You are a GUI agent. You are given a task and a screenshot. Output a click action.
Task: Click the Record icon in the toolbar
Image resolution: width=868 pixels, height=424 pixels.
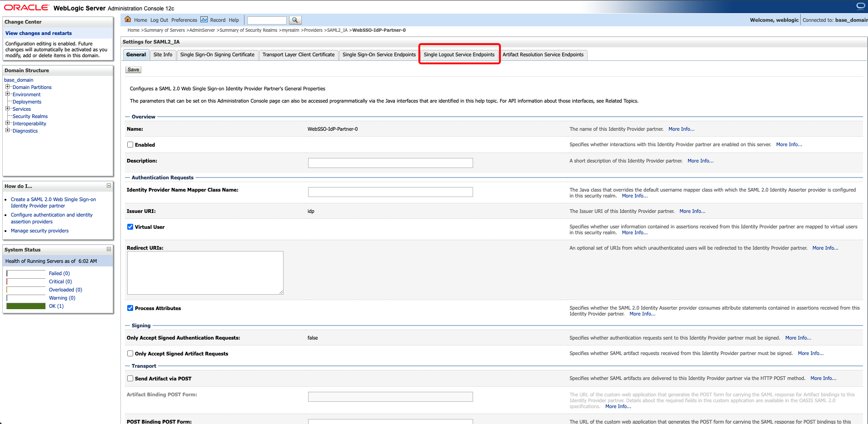click(204, 20)
